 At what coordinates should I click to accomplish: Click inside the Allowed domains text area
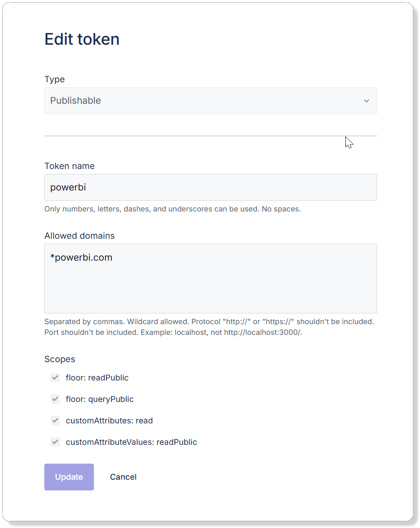coord(210,279)
